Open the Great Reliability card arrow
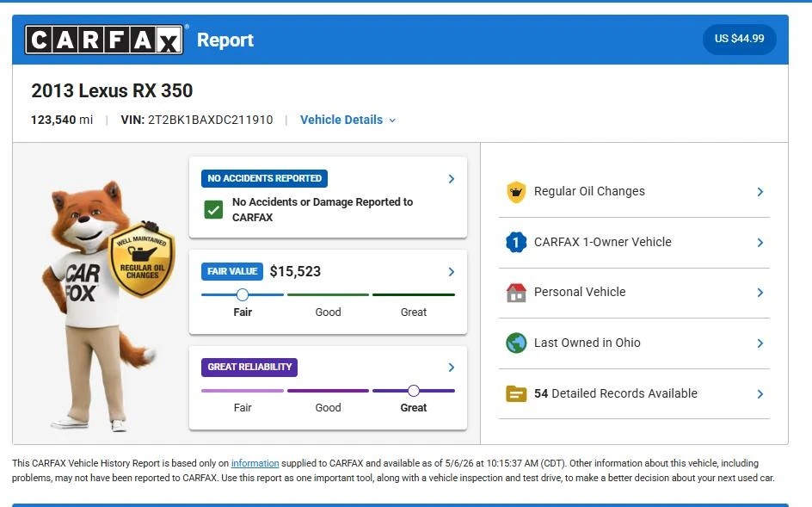The height and width of the screenshot is (507, 812). [x=451, y=368]
